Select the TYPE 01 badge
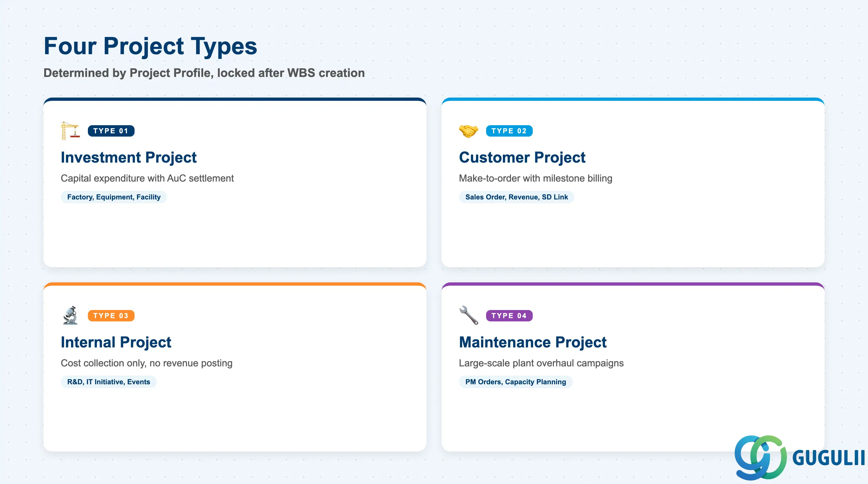The image size is (868, 484). pos(111,131)
